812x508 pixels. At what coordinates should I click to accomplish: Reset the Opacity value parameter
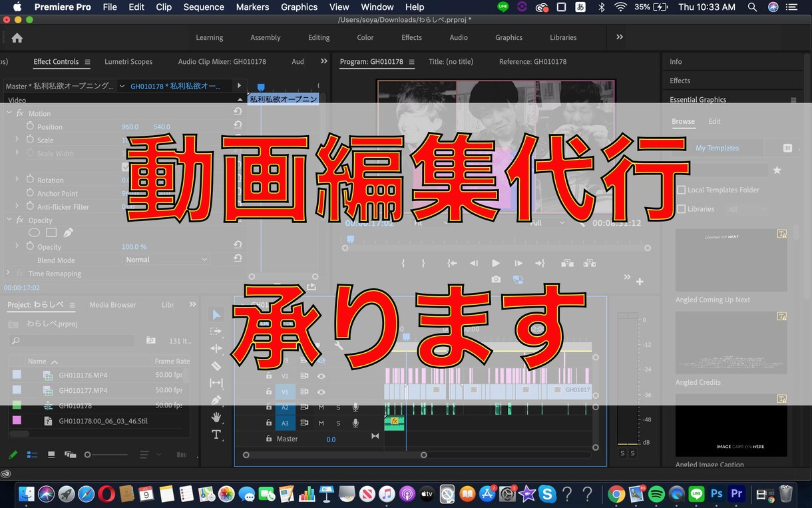[238, 246]
